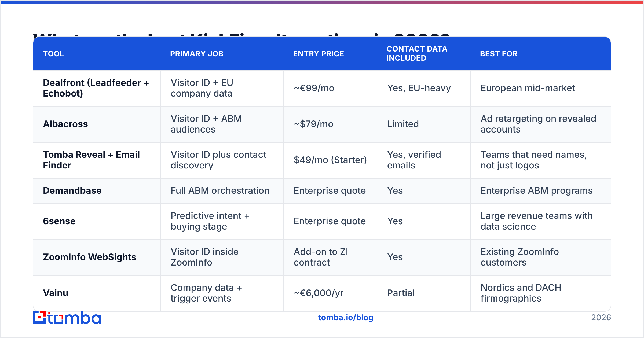Select the Vainu tool cell
The image size is (644, 338).
click(97, 293)
